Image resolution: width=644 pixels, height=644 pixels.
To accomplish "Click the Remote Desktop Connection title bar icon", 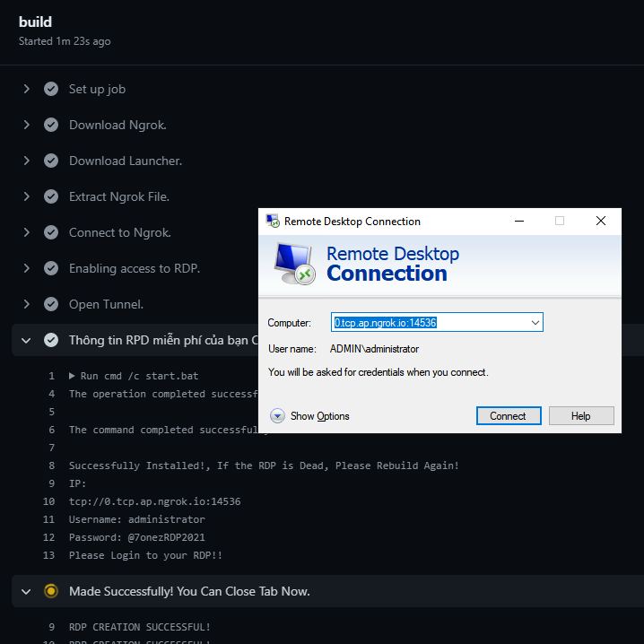I will [x=273, y=221].
